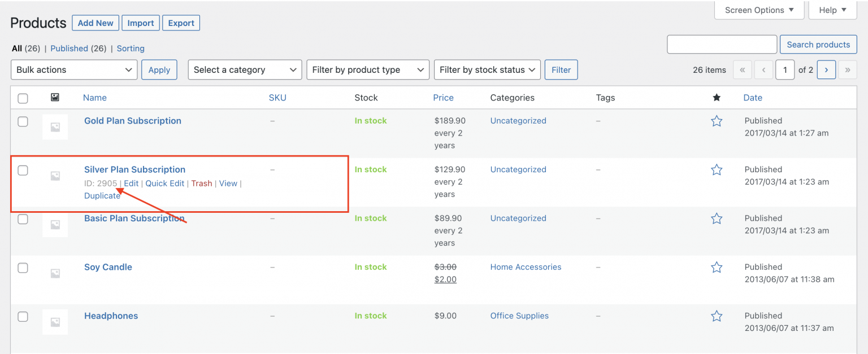Image resolution: width=868 pixels, height=354 pixels.
Task: Click inside the product search field
Action: tap(722, 44)
